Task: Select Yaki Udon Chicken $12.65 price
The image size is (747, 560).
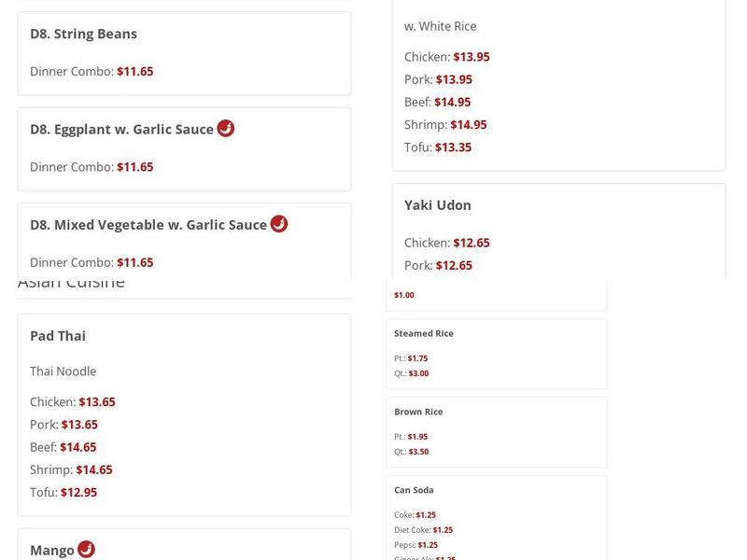Action: [x=471, y=243]
